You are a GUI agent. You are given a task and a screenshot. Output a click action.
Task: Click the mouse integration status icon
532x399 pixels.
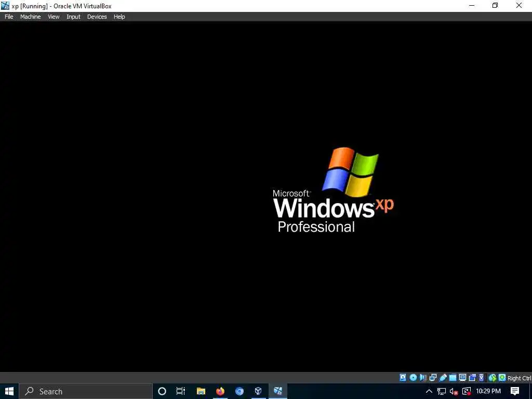[x=493, y=378]
